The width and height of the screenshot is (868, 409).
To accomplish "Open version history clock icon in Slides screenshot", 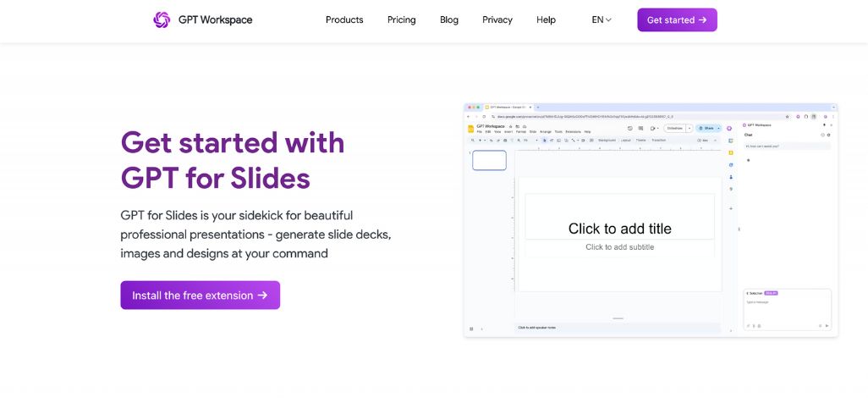I will [x=630, y=128].
